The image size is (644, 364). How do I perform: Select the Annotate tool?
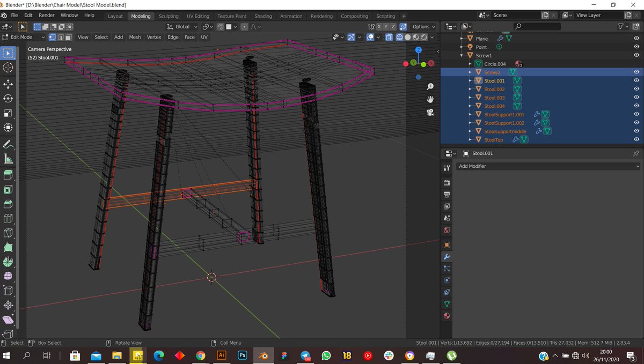pyautogui.click(x=8, y=144)
